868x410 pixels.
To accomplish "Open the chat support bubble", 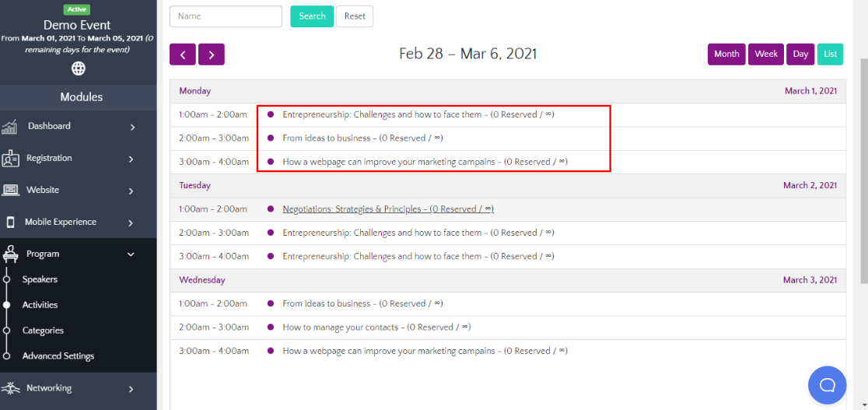I will [x=827, y=385].
